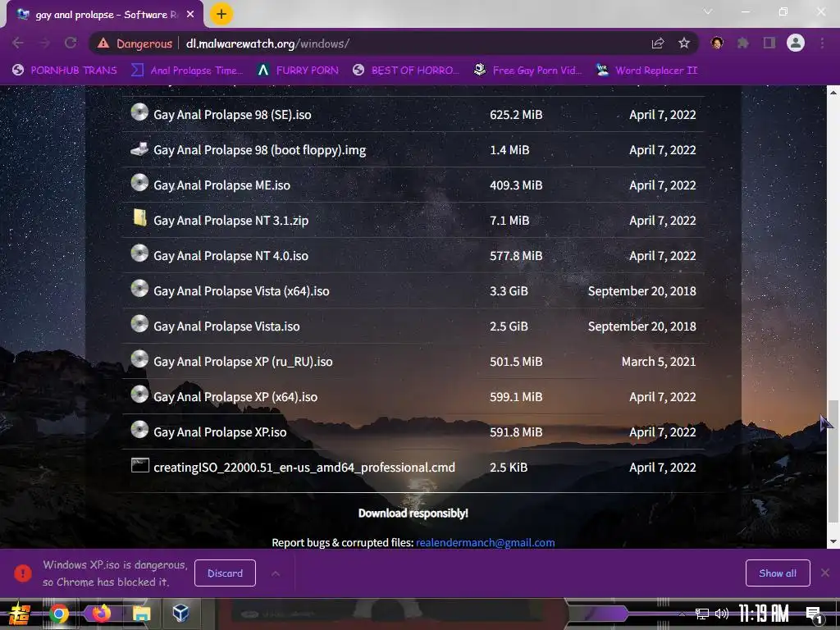Download the 'creatingISO_22000.51_en-us_amd64_professional.cmd' file

(x=304, y=467)
